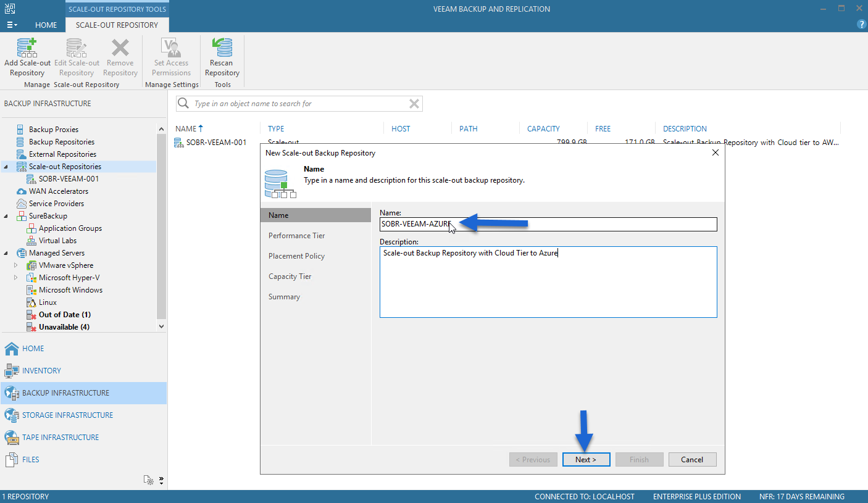Select SOBR-VEEAM-001 in the infrastructure tree
The image size is (868, 503).
click(69, 179)
